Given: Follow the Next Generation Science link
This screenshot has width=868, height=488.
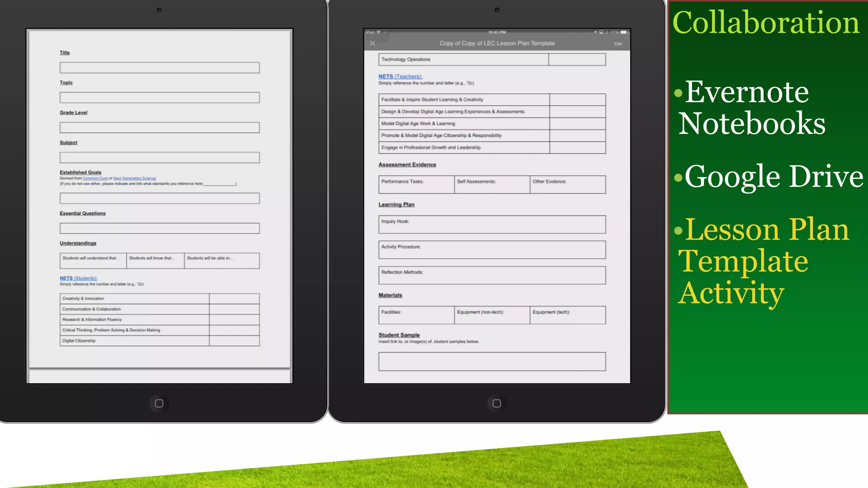Looking at the screenshot, I should coord(135,178).
